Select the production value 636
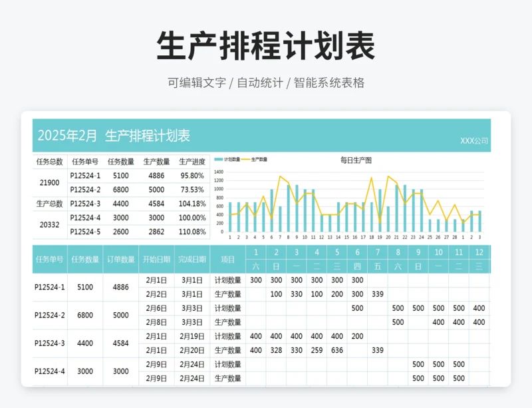This screenshot has width=532, height=408. tap(337, 350)
